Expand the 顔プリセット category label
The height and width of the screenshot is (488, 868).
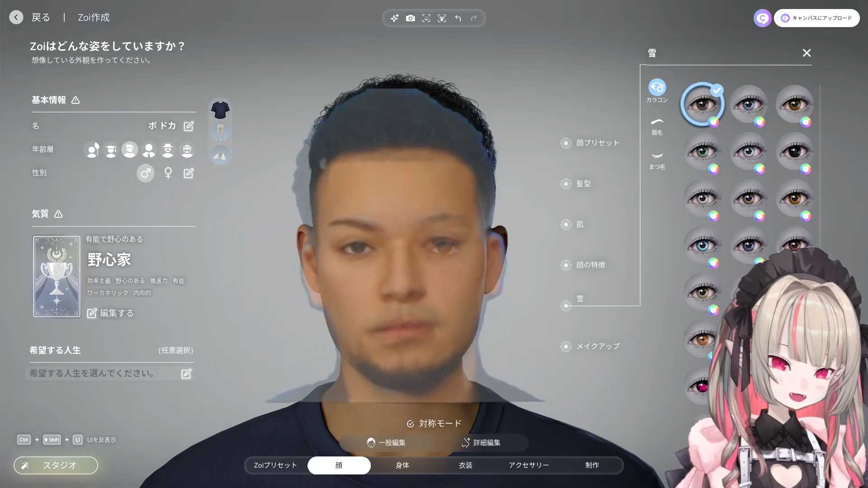[x=598, y=143]
